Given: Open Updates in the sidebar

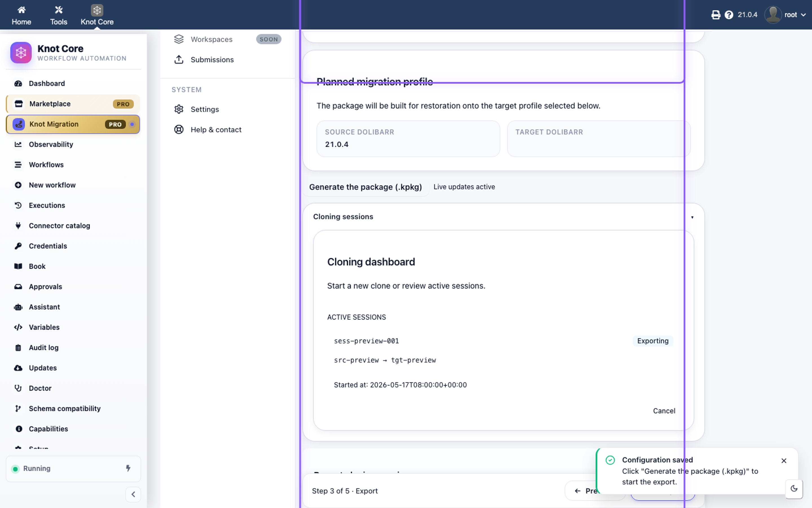Looking at the screenshot, I should (73, 368).
